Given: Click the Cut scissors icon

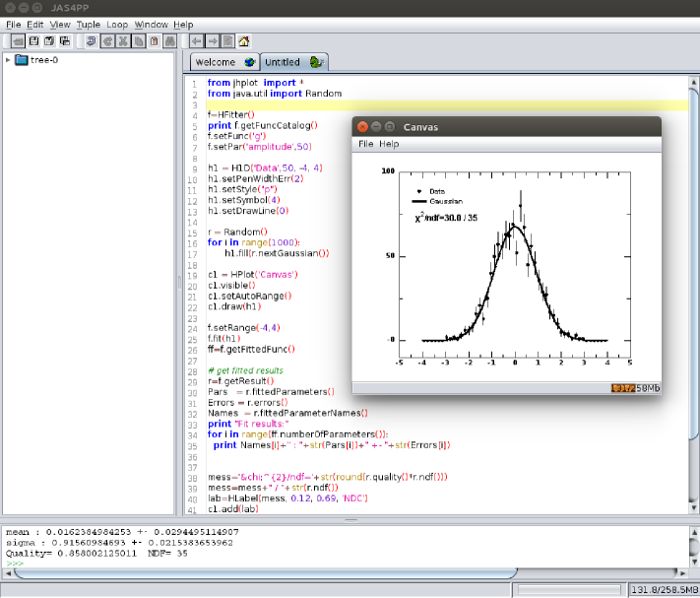Looking at the screenshot, I should tap(122, 41).
